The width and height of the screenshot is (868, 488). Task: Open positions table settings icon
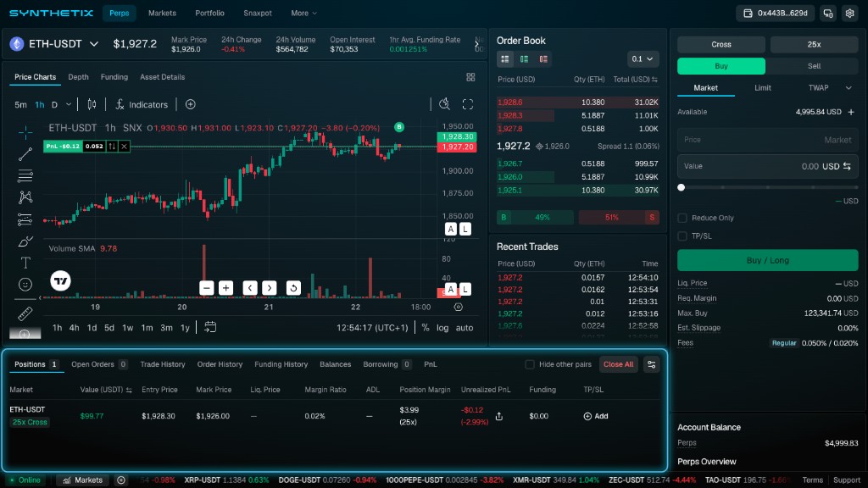tap(652, 364)
